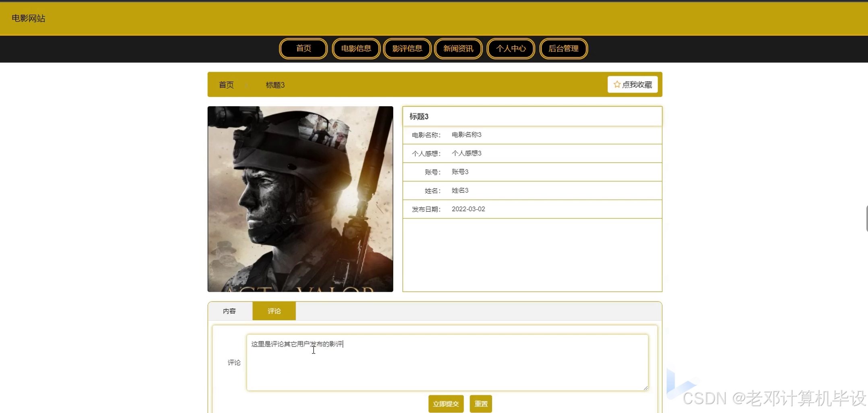This screenshot has width=868, height=413.
Task: Click the soldier movie poster image
Action: (x=300, y=199)
